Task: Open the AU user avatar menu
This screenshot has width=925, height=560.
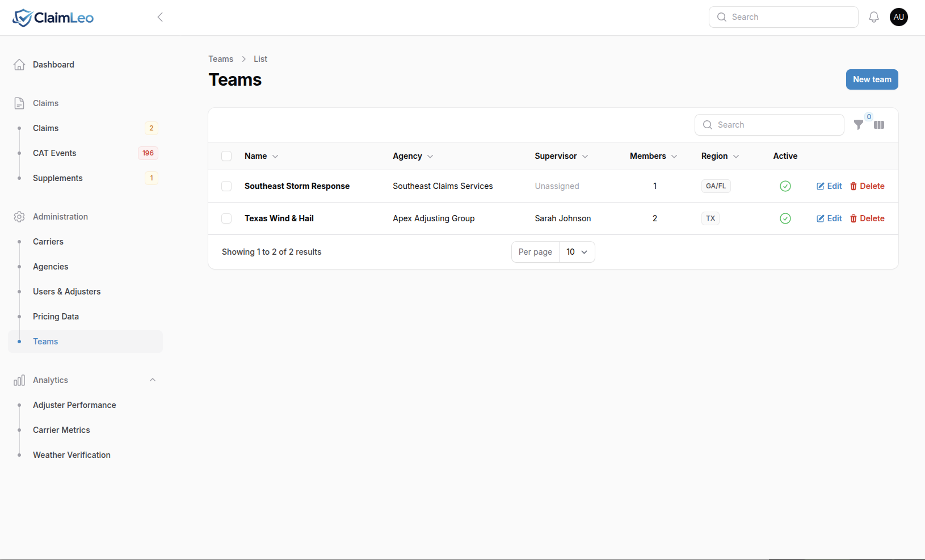Action: (x=899, y=17)
